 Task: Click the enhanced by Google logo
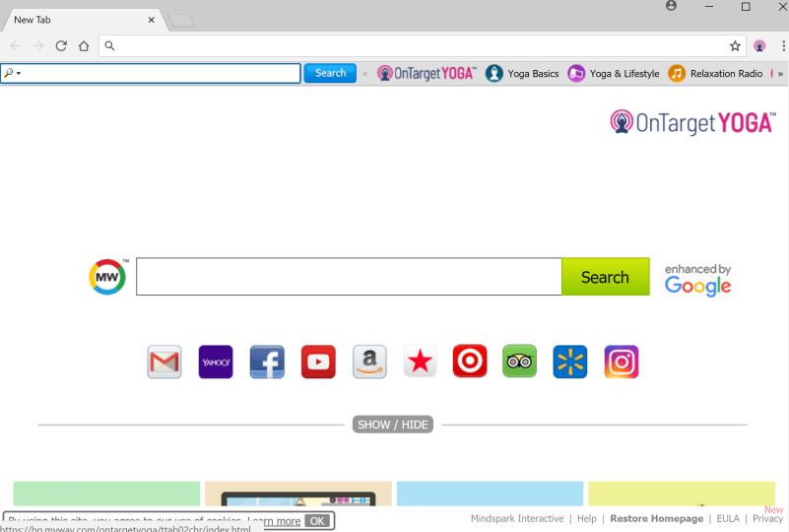click(698, 280)
